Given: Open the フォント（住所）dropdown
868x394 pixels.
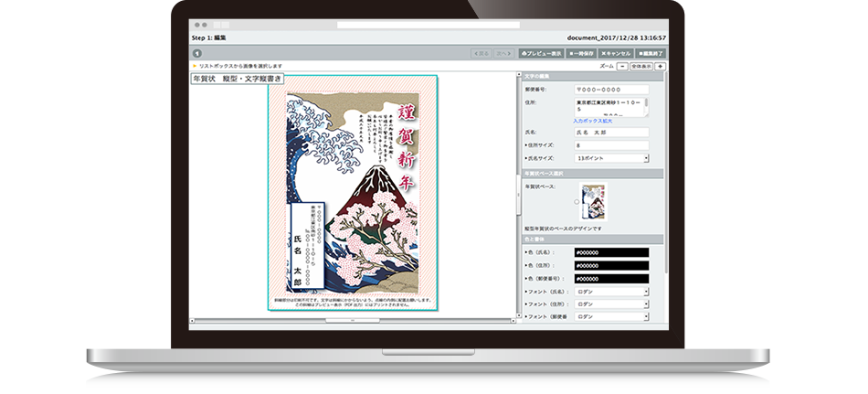Looking at the screenshot, I should click(x=611, y=304).
